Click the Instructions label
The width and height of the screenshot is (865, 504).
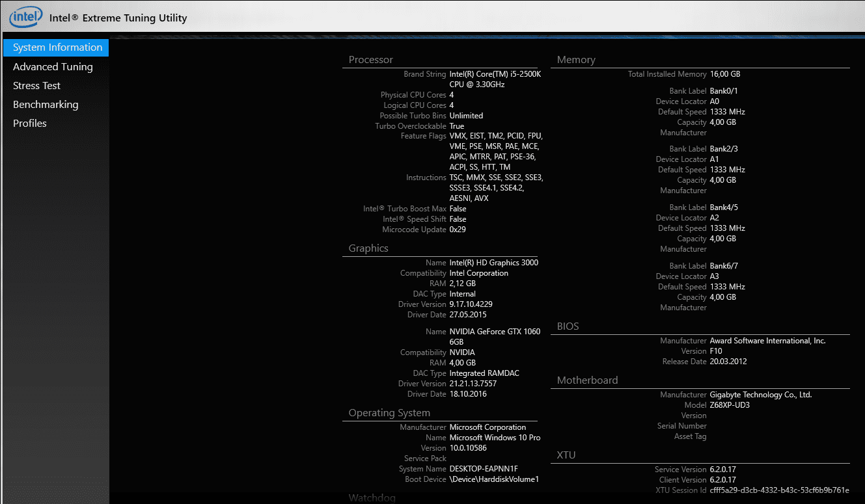[x=426, y=178]
